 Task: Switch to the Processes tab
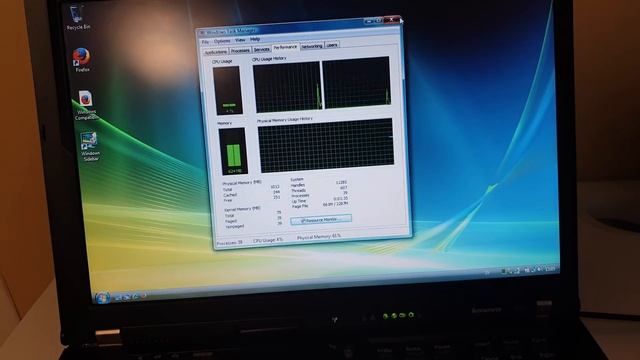pos(240,51)
